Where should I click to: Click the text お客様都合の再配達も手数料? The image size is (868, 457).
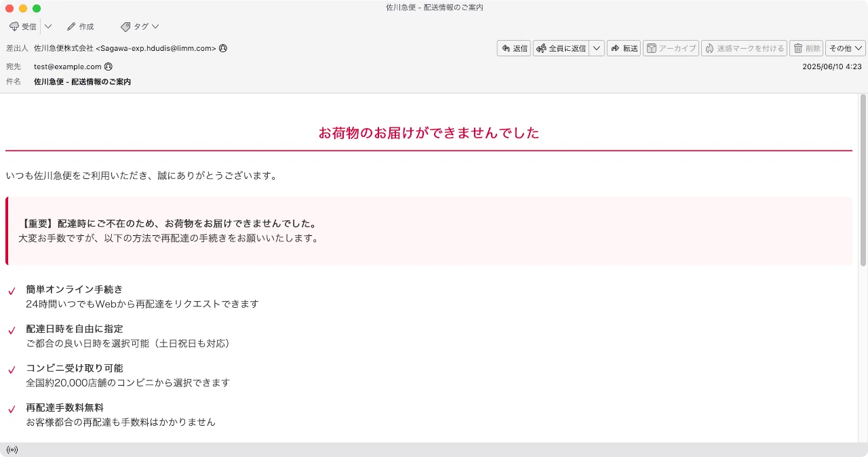121,422
